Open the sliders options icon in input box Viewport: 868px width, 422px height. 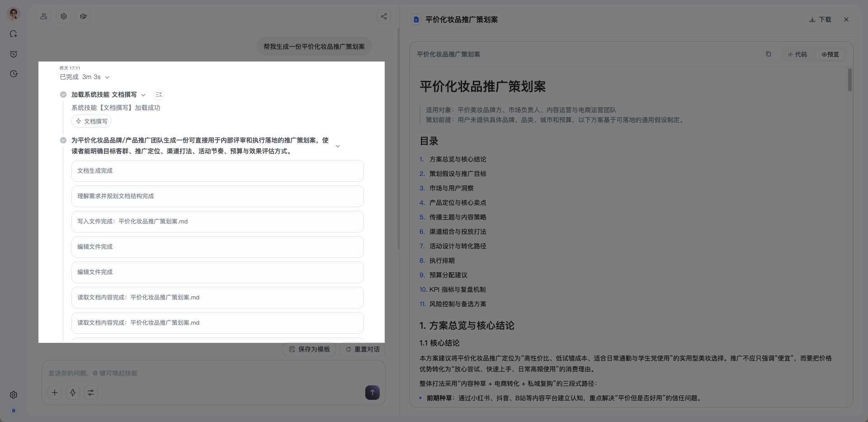click(91, 393)
